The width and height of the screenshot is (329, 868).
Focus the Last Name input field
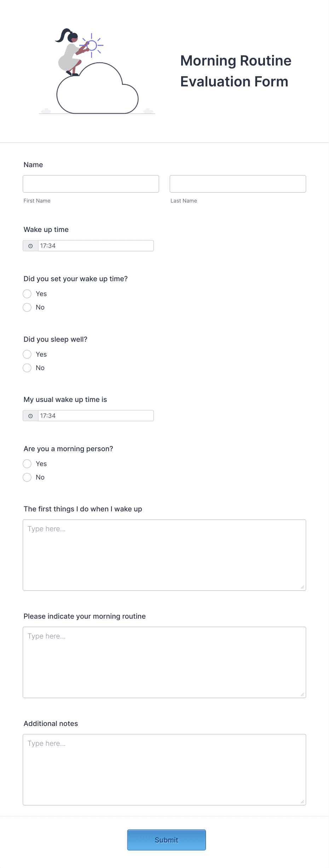point(238,184)
